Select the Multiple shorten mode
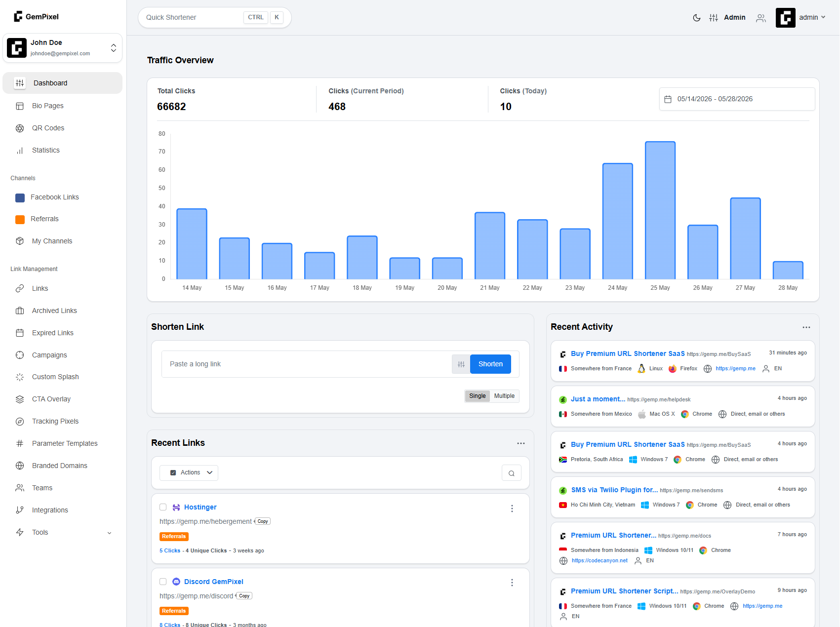The height and width of the screenshot is (627, 840). pyautogui.click(x=504, y=396)
